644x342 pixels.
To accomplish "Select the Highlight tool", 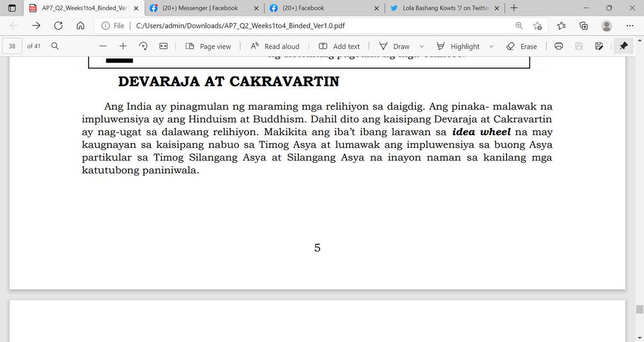I will coord(458,46).
